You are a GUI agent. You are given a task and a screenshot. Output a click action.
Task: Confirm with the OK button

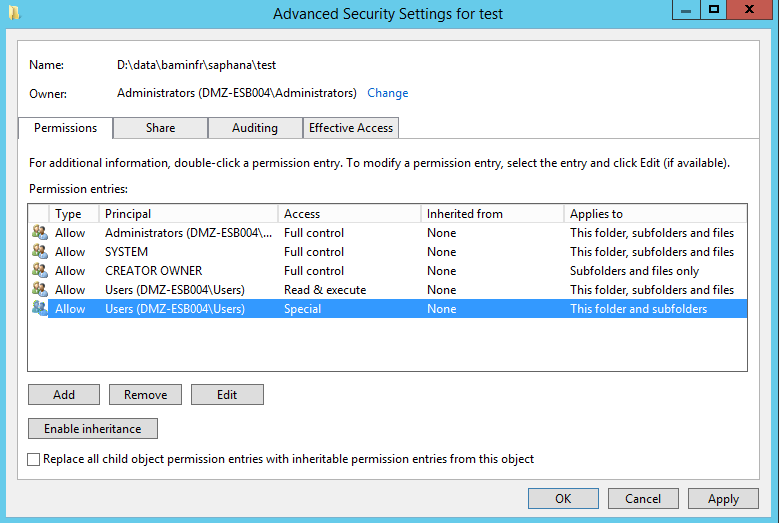click(x=563, y=499)
